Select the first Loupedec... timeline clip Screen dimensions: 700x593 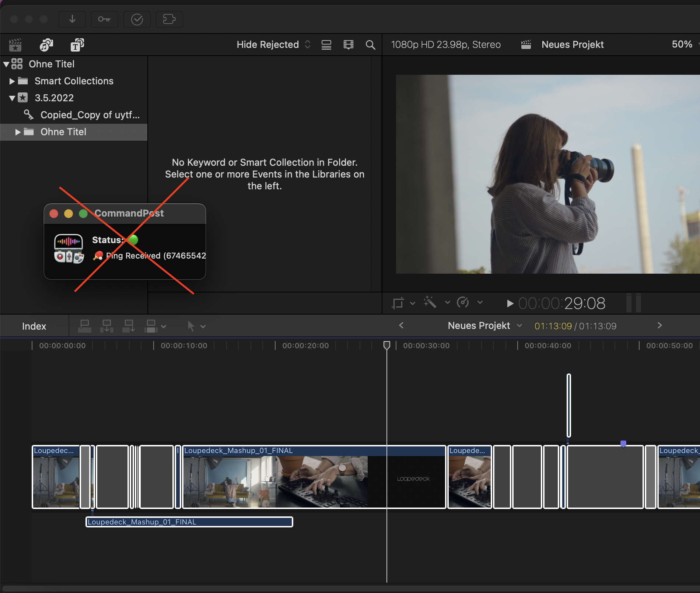[56, 477]
